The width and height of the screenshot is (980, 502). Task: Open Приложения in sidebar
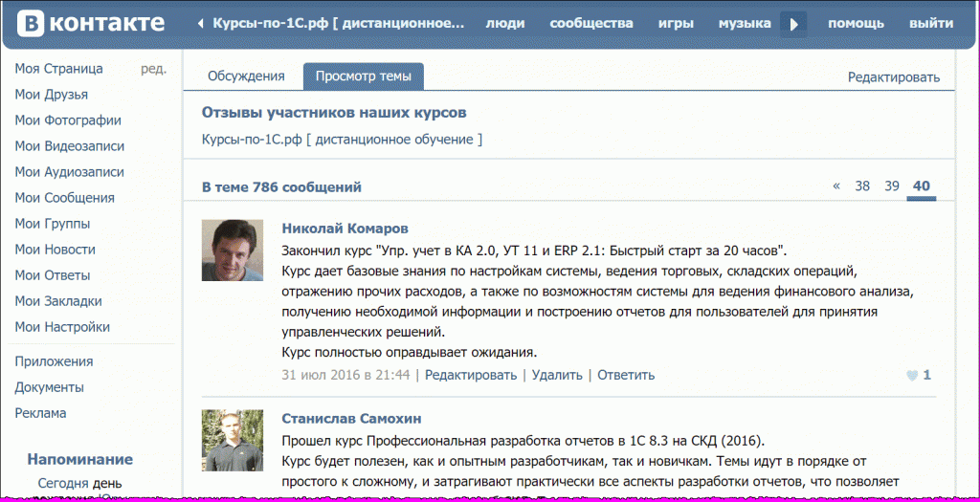(54, 361)
